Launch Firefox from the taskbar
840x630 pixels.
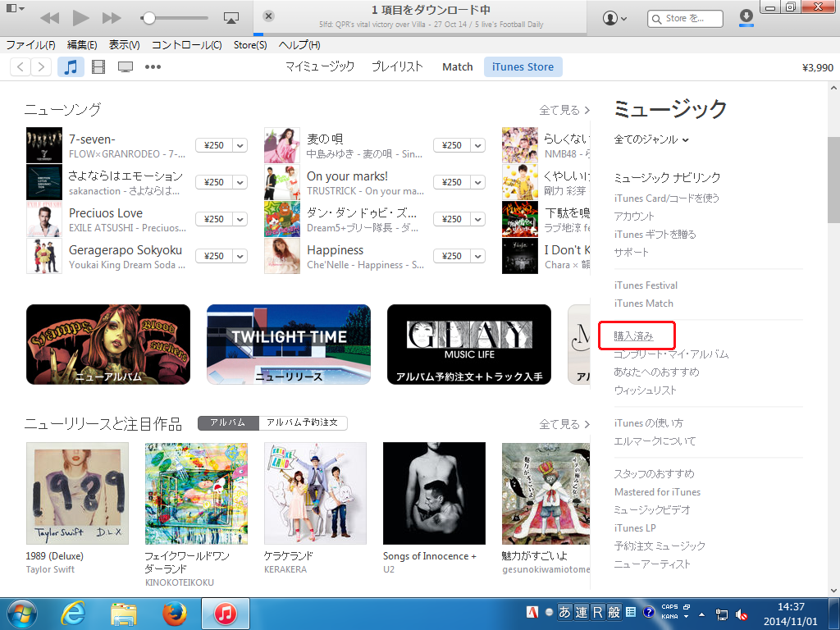(x=175, y=614)
